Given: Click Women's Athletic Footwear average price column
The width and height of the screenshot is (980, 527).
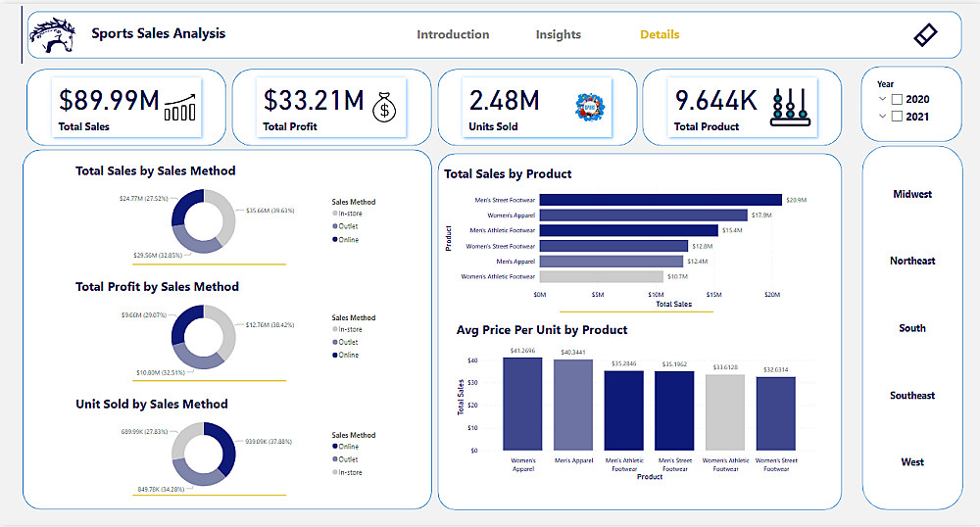Looking at the screenshot, I should (725, 412).
